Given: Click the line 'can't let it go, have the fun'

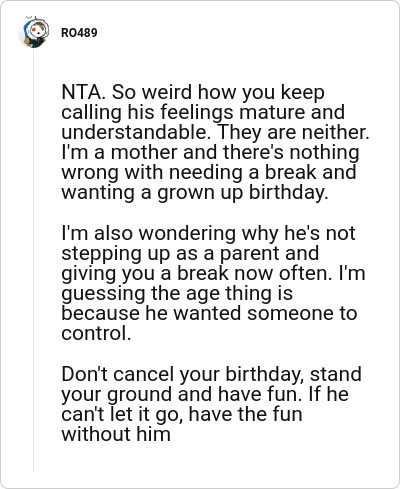Looking at the screenshot, I should coord(182,414).
